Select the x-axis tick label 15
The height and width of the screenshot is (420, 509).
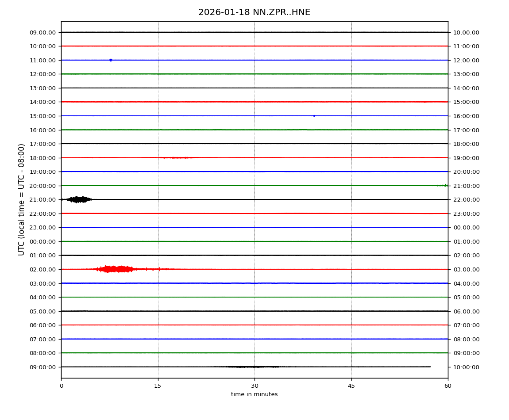click(x=158, y=386)
